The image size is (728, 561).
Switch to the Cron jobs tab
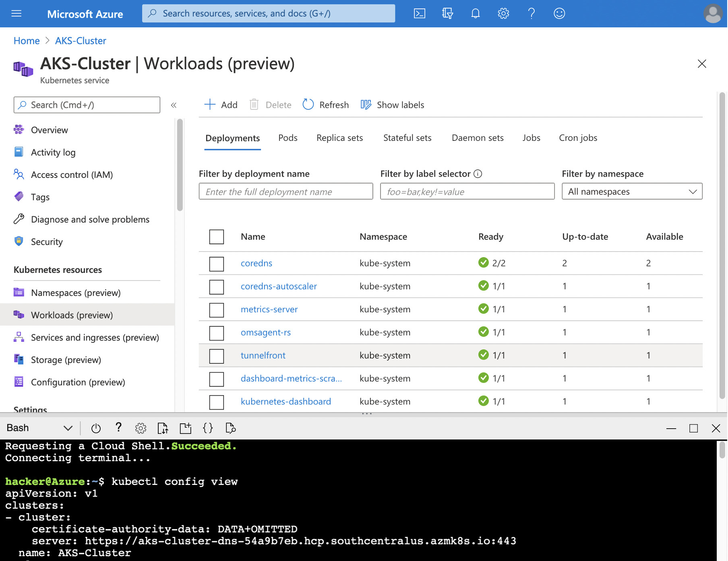pyautogui.click(x=578, y=138)
